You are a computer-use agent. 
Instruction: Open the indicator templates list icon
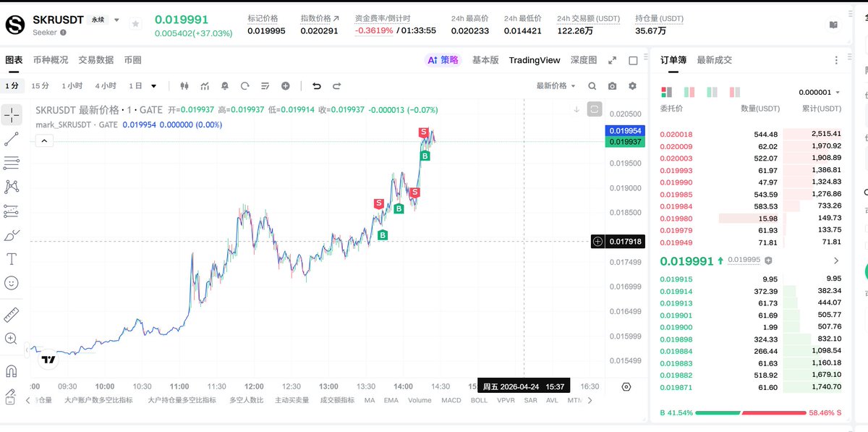[265, 85]
